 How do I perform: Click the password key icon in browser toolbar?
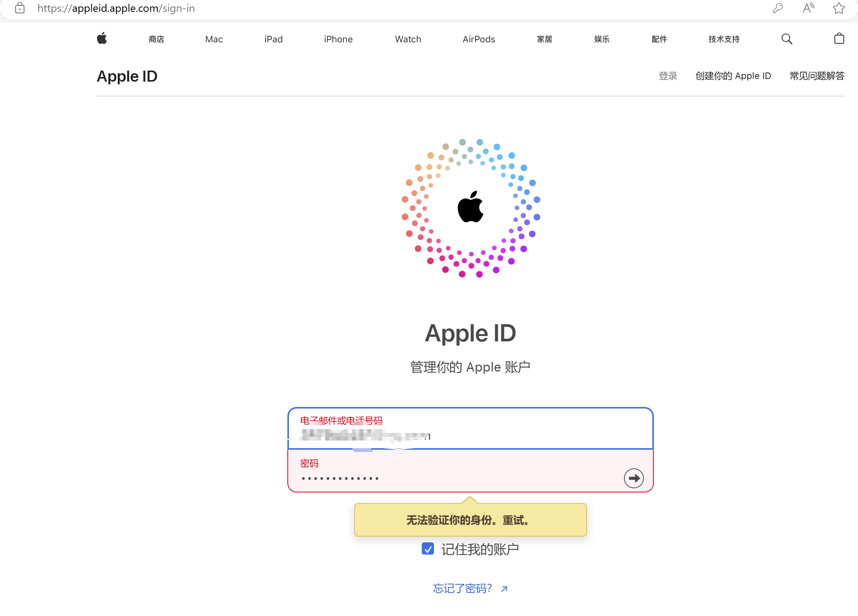coord(778,8)
